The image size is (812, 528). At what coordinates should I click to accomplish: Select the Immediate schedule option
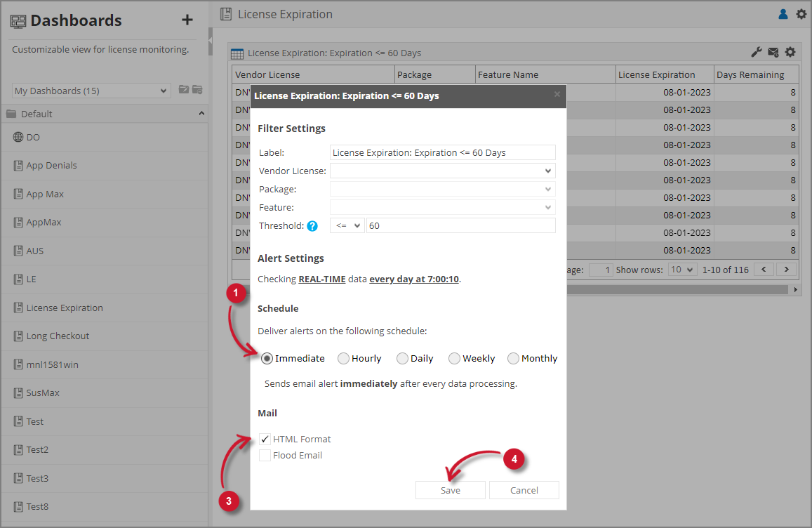point(267,359)
